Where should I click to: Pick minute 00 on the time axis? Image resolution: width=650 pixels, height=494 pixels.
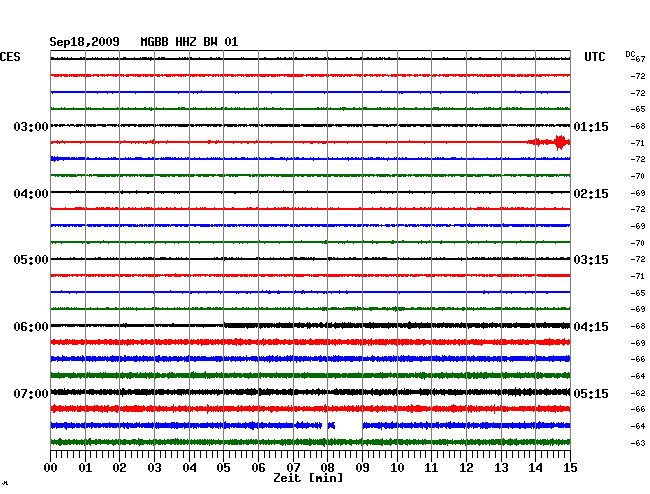coord(51,467)
